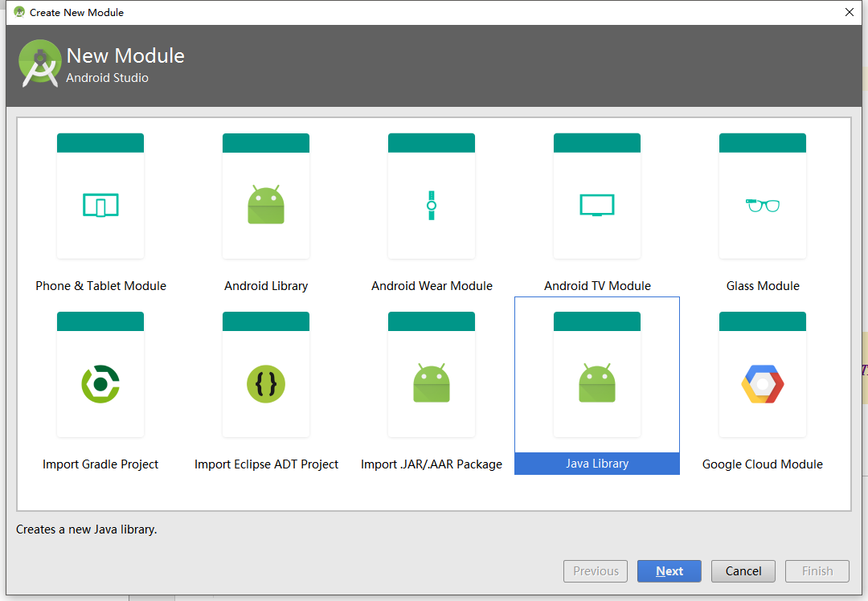
Task: Click the Google Cloud Module text label
Action: pos(763,464)
